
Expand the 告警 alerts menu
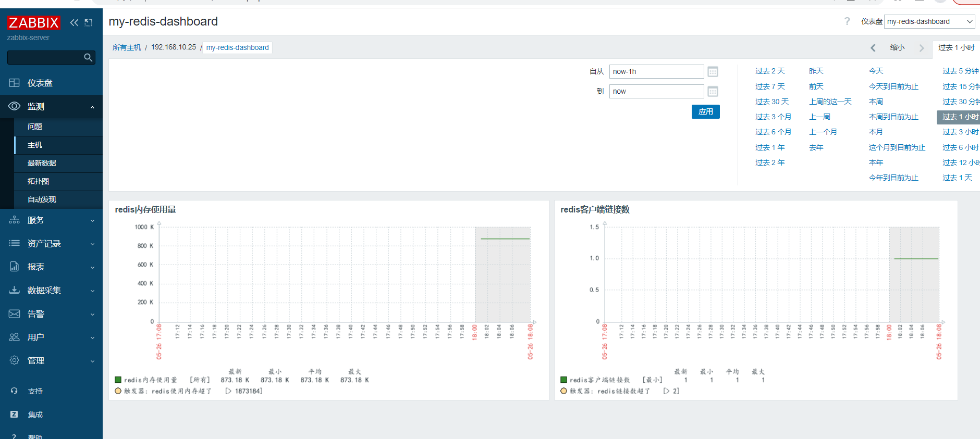coord(51,314)
